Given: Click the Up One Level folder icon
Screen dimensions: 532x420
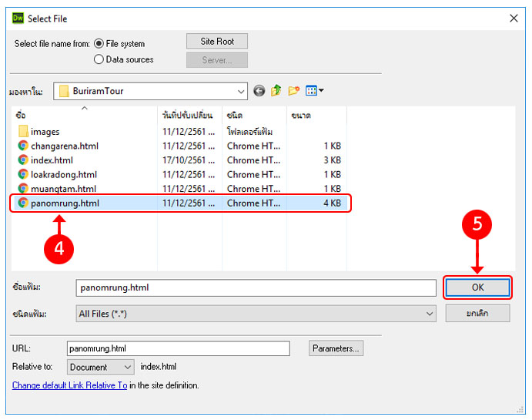Looking at the screenshot, I should tap(276, 91).
